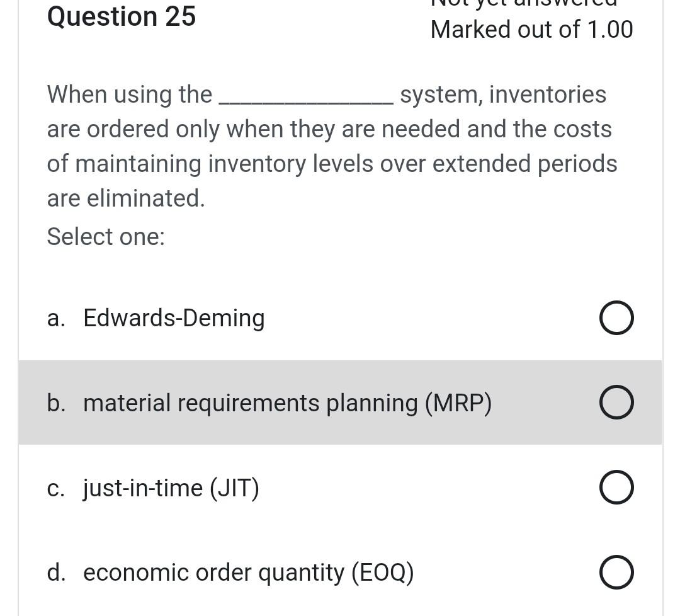Click the option a answer row

point(340,317)
